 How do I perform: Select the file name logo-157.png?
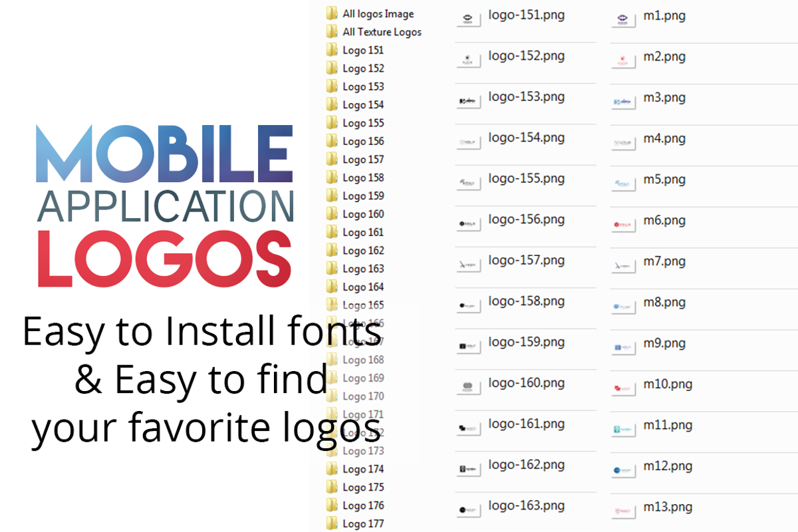pos(526,261)
